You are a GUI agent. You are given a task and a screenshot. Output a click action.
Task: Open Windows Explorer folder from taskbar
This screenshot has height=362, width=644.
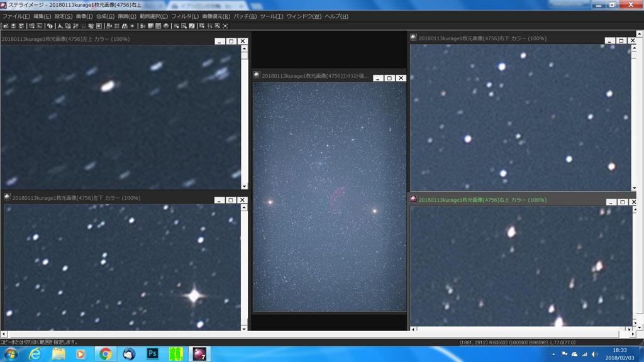[x=58, y=354]
